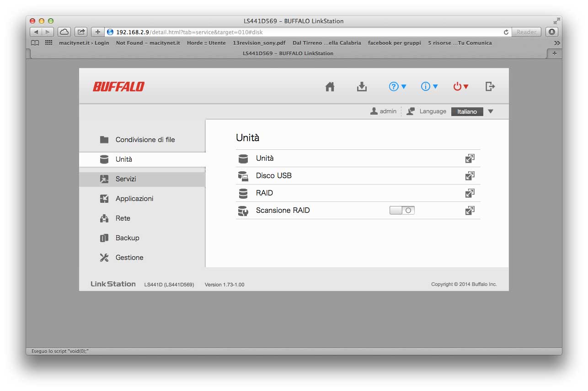Open Rete in the sidebar

point(142,218)
